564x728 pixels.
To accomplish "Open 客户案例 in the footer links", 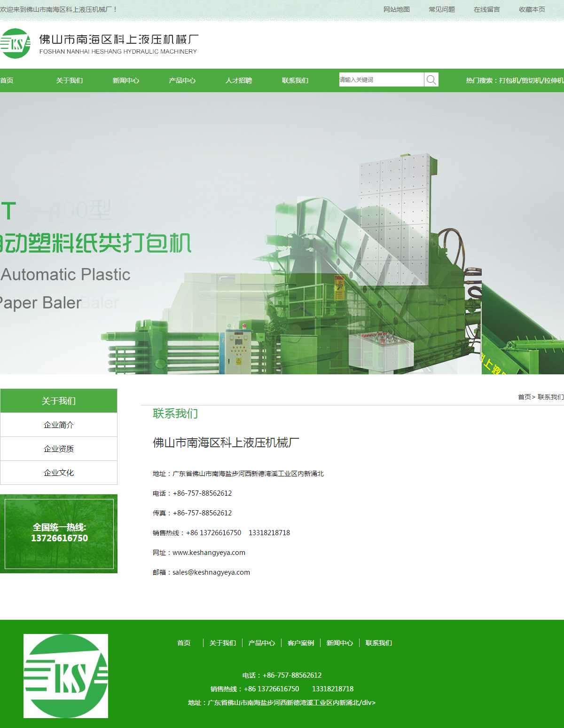I will pyautogui.click(x=301, y=643).
